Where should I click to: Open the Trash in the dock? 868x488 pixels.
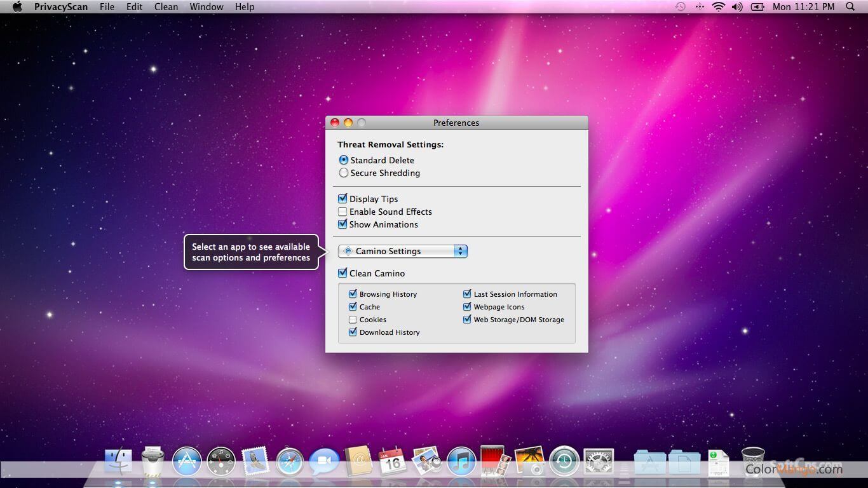click(753, 461)
